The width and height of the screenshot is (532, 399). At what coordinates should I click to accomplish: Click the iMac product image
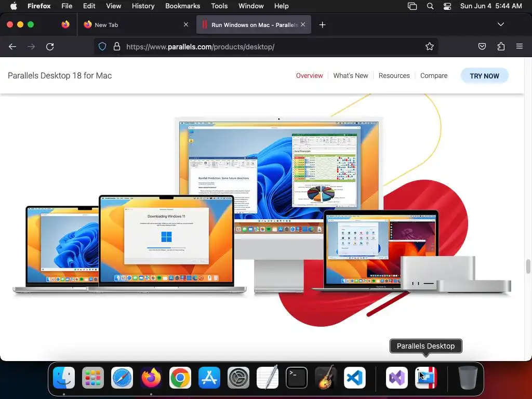(279, 205)
